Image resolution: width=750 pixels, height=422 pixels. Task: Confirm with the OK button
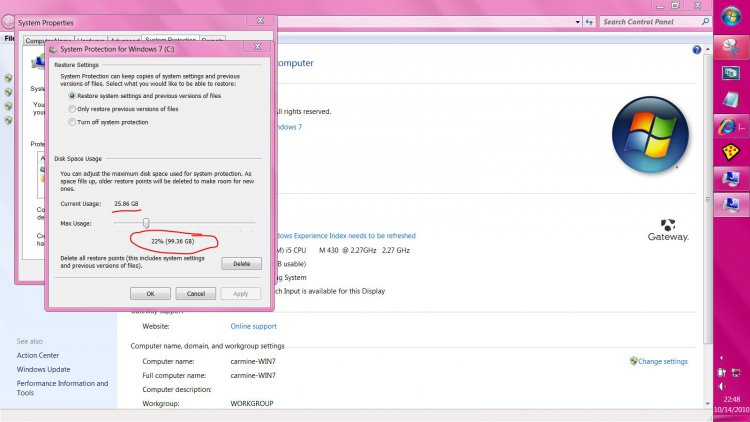[x=150, y=293]
